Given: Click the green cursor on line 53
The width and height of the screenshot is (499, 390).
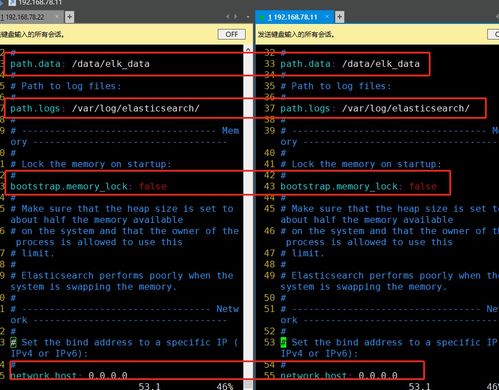Looking at the screenshot, I should (x=283, y=342).
